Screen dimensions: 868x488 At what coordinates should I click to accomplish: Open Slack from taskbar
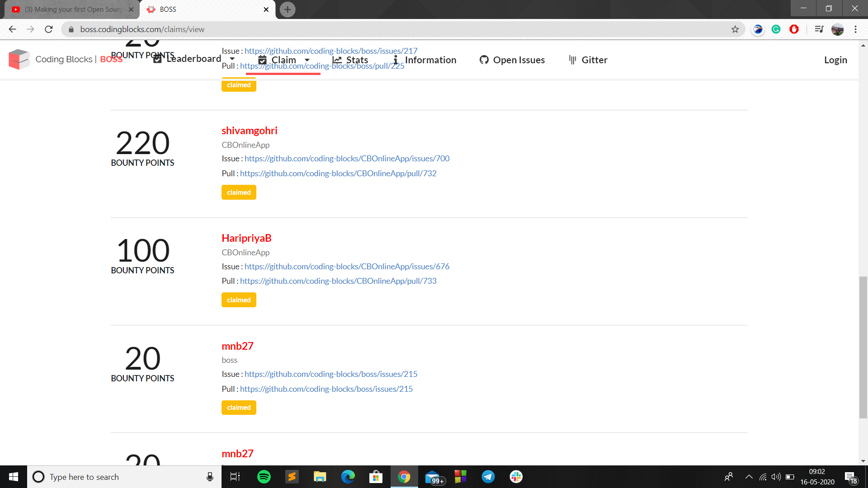[x=516, y=477]
